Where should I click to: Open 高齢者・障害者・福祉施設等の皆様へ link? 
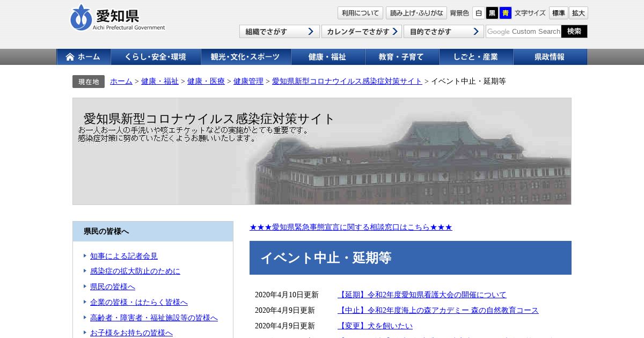coord(154,318)
